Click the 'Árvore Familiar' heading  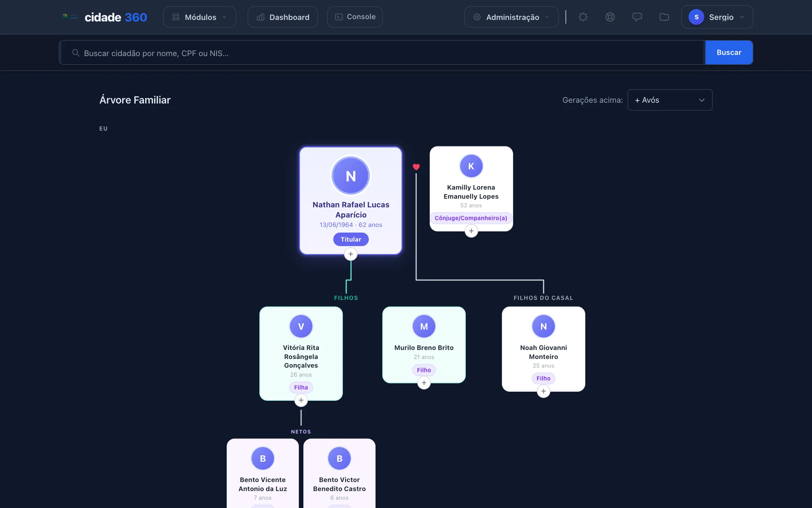click(135, 100)
